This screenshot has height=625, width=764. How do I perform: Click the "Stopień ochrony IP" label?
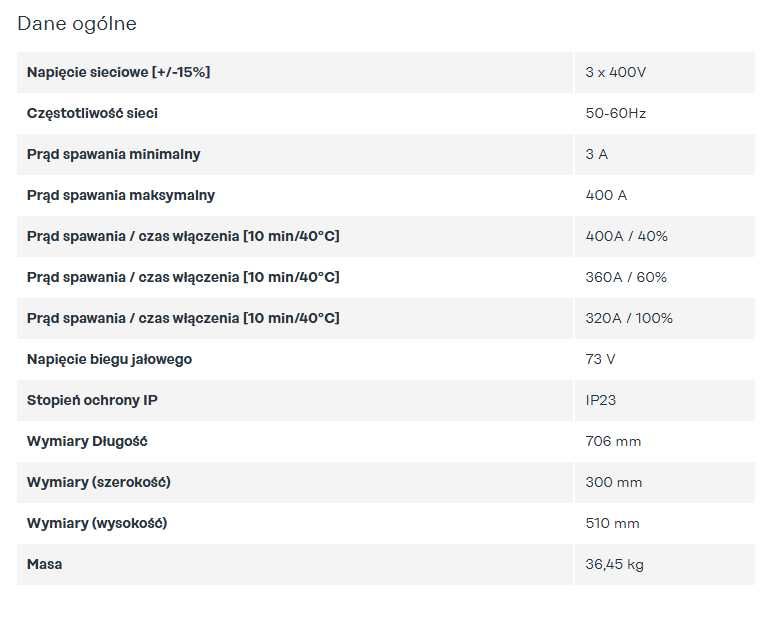coord(92,400)
